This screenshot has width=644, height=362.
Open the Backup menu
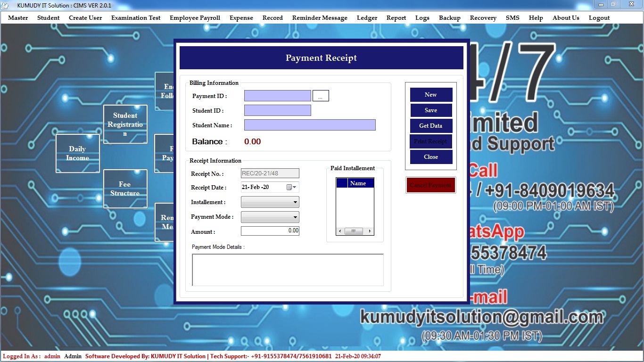[449, 18]
